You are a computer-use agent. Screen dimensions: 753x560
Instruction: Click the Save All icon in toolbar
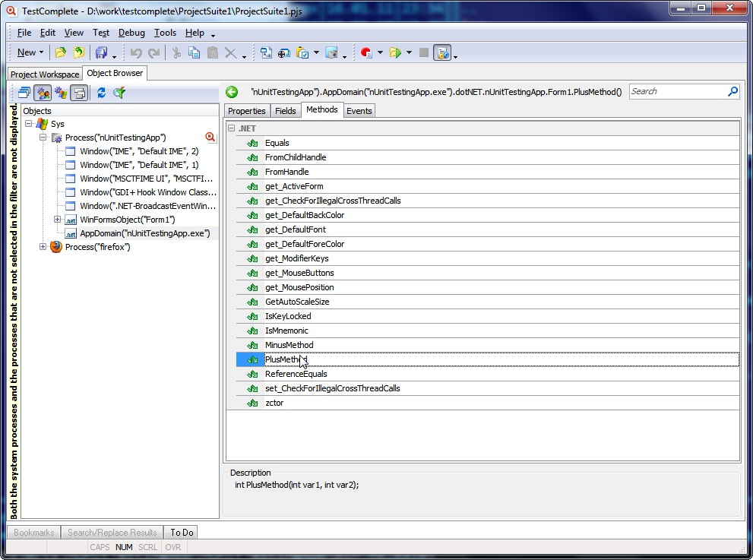click(x=101, y=52)
